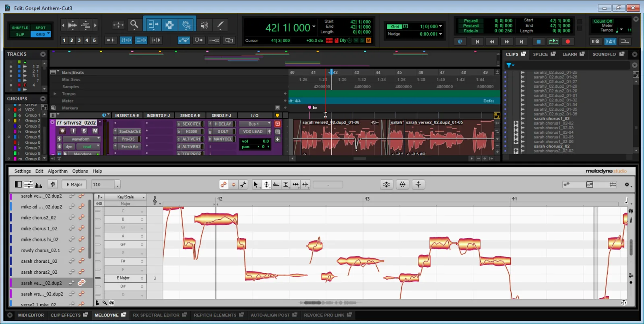Click the E Major key button
Image resolution: width=644 pixels, height=324 pixels.
pos(74,185)
